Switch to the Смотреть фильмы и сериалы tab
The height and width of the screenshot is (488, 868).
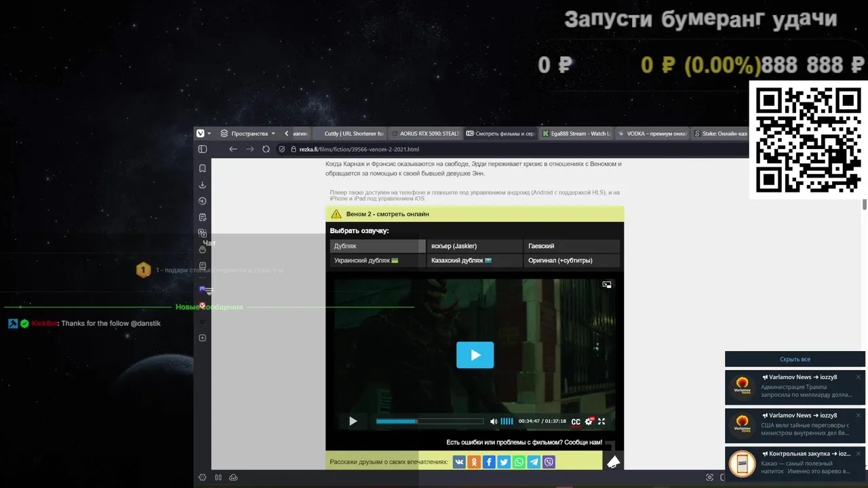pos(500,134)
